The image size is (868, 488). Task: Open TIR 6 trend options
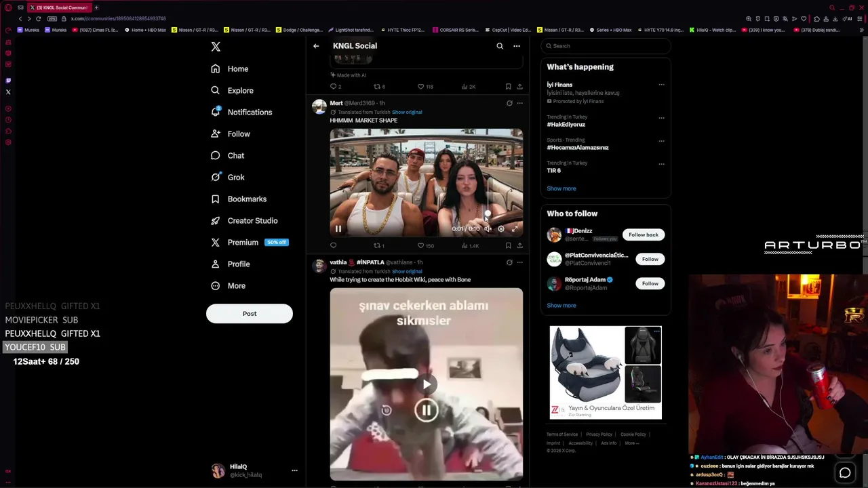coord(661,163)
